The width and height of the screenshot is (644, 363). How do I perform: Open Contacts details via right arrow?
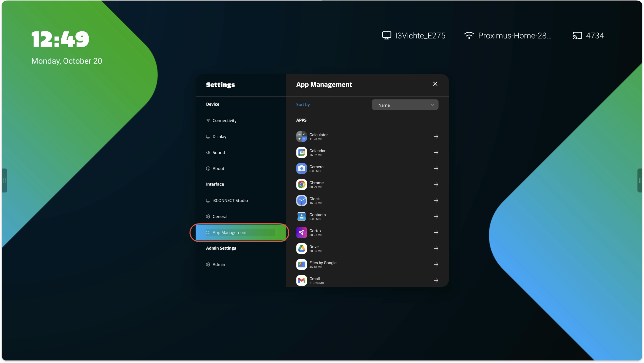point(436,216)
